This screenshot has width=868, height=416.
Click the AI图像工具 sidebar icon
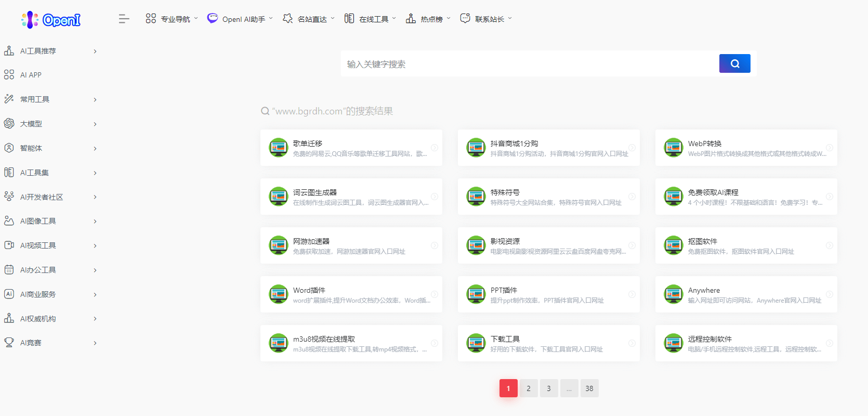click(x=9, y=221)
